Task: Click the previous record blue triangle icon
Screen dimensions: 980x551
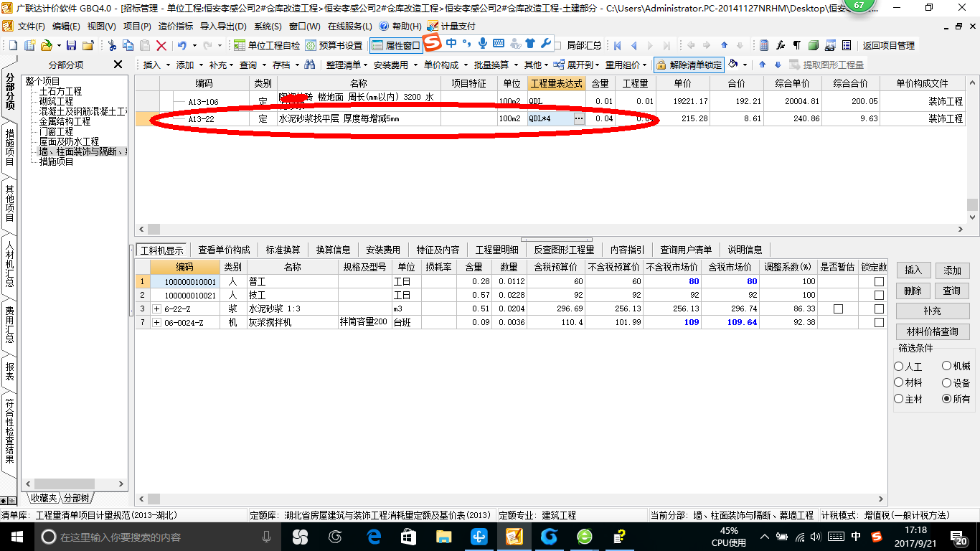Action: click(634, 45)
